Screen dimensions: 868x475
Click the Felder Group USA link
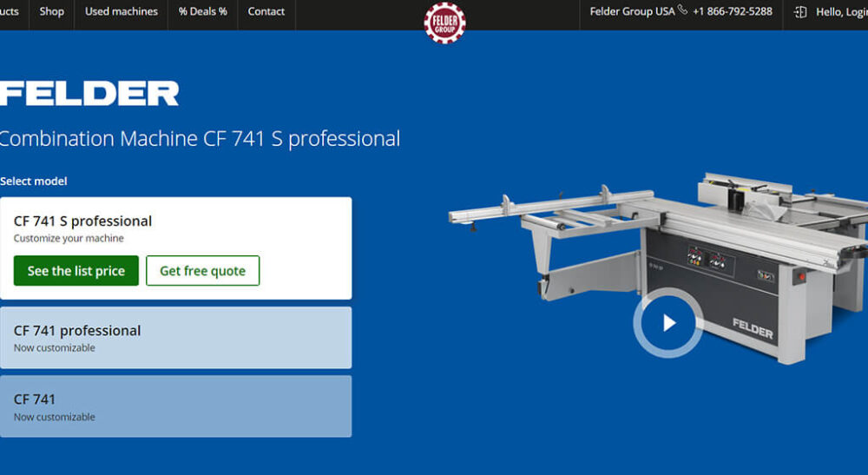[632, 11]
